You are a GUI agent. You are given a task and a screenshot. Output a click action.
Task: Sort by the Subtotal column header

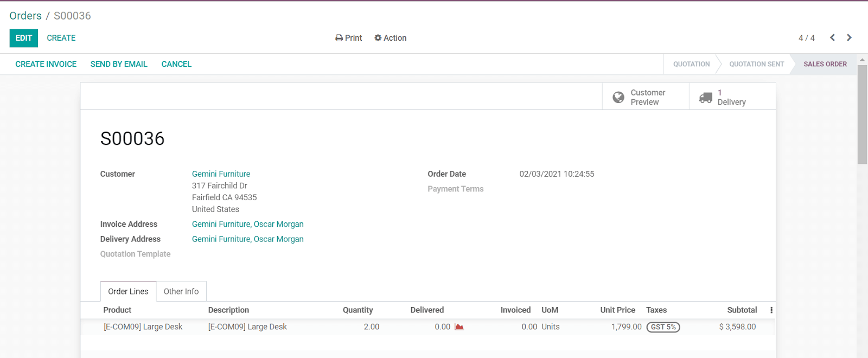pos(742,310)
